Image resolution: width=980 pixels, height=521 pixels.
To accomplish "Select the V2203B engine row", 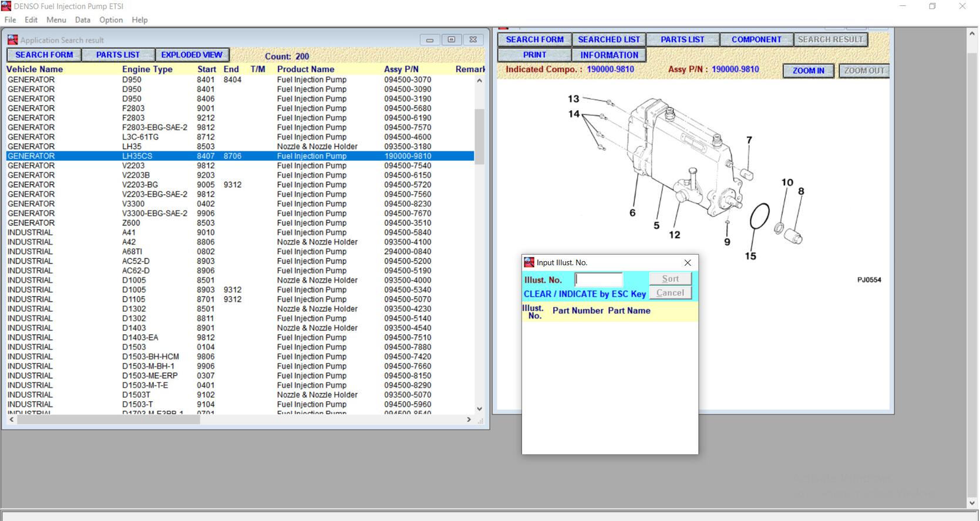I will coord(240,175).
